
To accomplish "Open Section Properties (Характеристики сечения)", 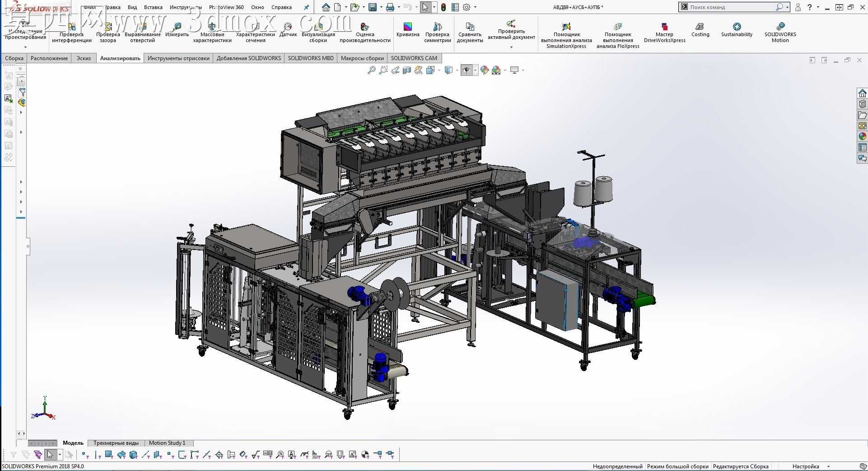I will (x=256, y=33).
